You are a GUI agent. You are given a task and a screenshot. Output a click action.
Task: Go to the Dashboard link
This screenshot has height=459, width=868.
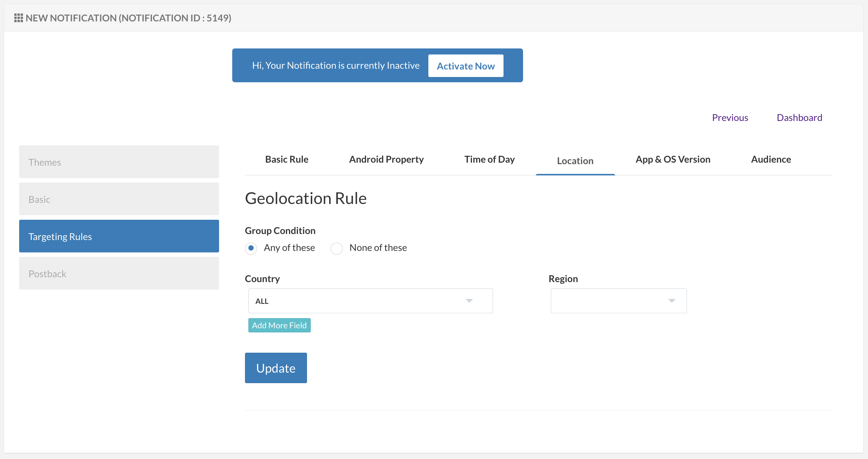pos(799,118)
